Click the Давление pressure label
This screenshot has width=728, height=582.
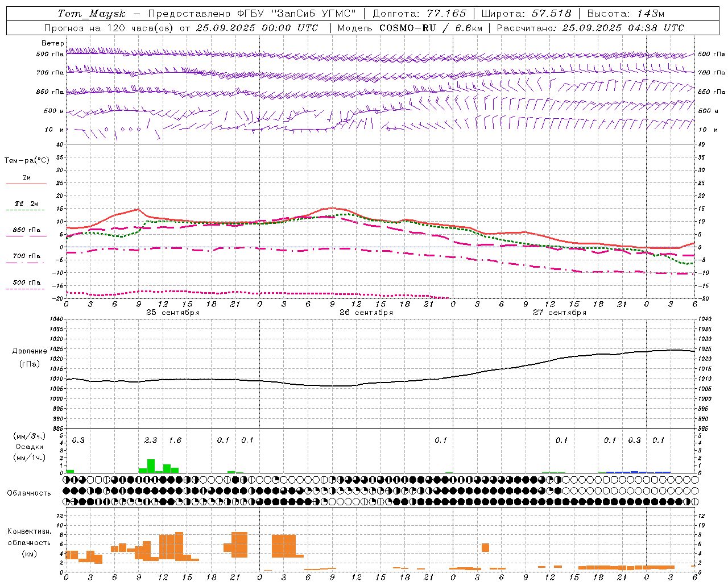(30, 351)
